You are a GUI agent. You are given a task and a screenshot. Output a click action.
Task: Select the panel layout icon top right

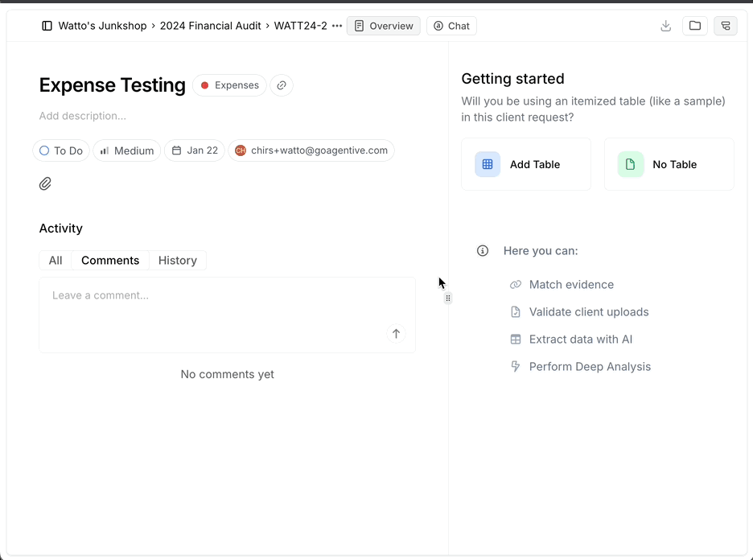coord(725,25)
